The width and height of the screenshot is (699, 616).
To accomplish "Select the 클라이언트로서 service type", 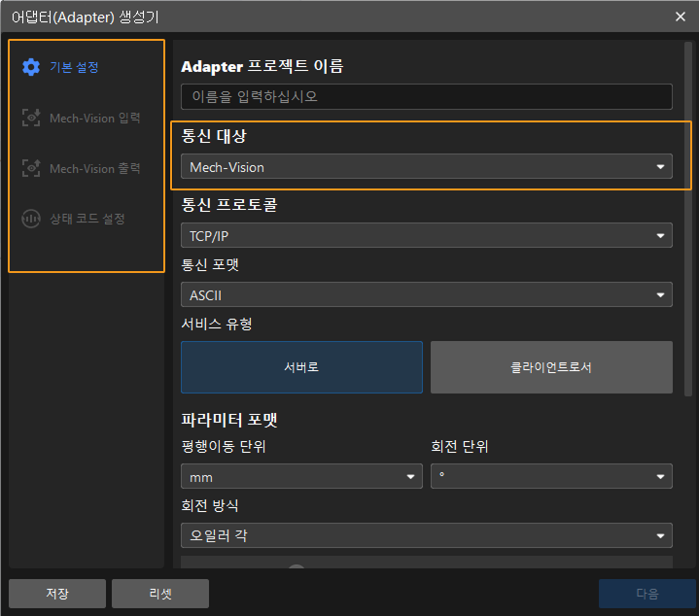I will (551, 367).
